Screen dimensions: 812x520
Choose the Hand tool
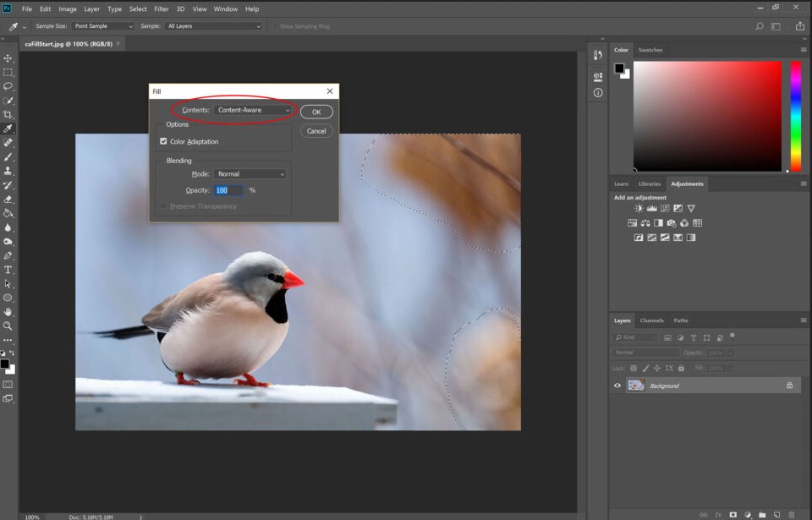pos(8,311)
